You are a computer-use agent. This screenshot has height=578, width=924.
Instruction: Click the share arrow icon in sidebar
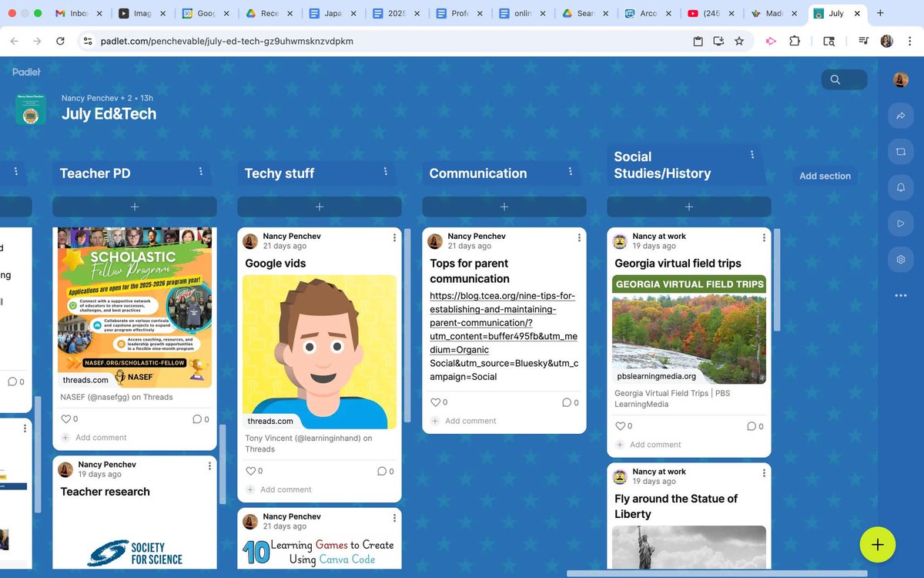[900, 116]
